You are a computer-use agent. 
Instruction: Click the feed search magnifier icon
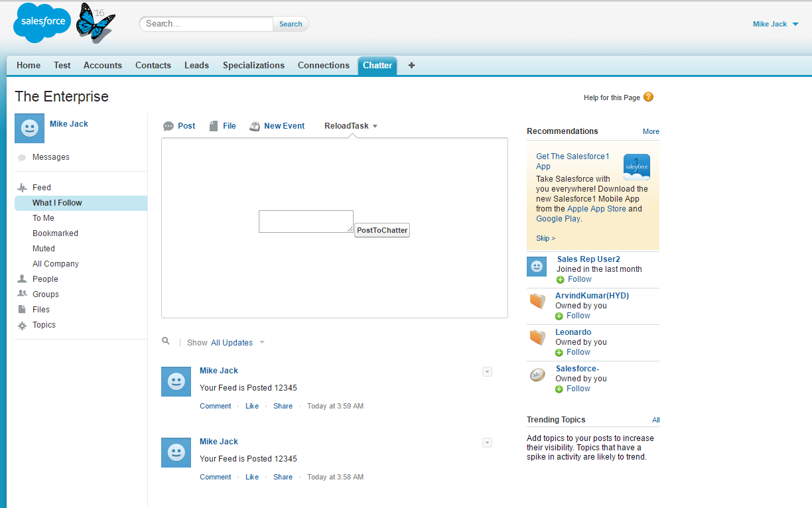pyautogui.click(x=166, y=341)
